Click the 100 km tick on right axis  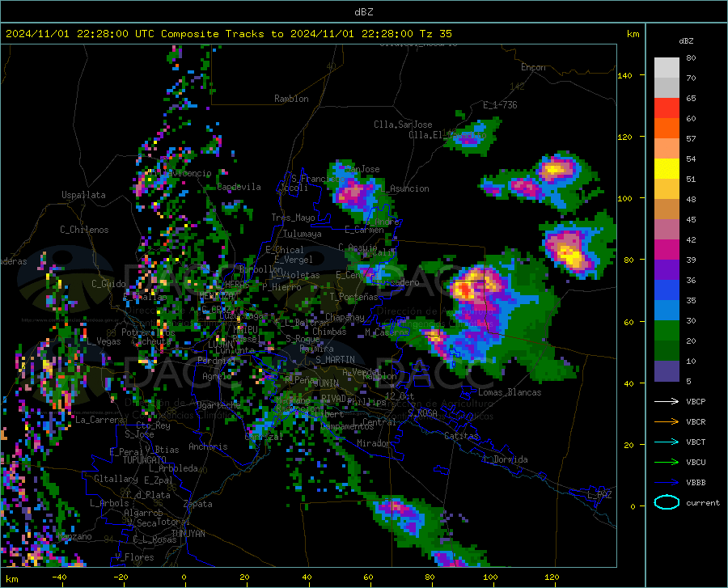(624, 198)
